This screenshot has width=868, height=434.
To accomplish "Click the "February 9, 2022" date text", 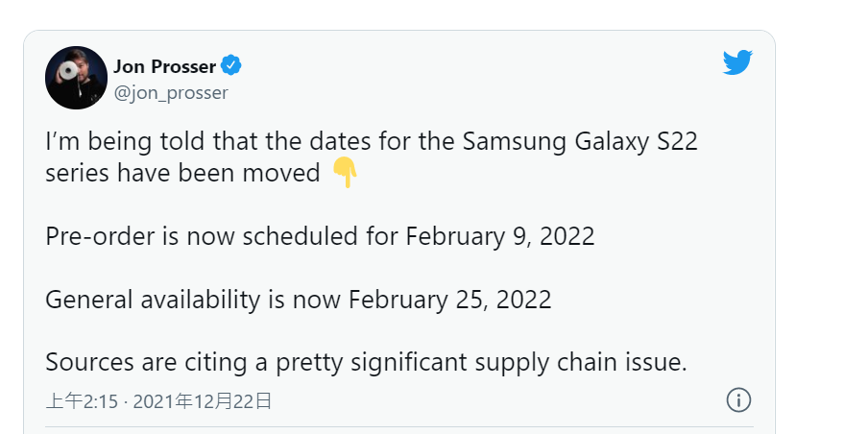I will point(499,236).
